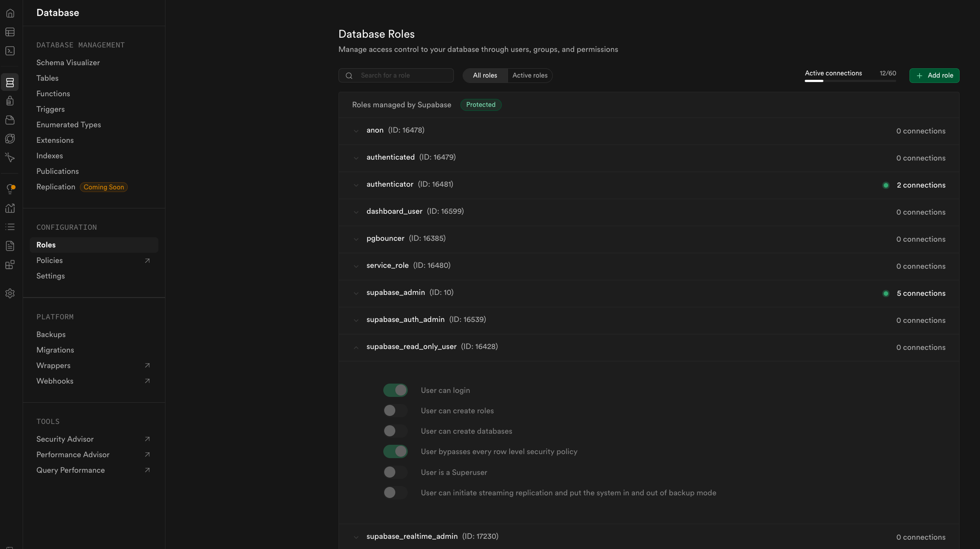Open the Storage bucket icon in rail
The image size is (980, 549).
(10, 120)
